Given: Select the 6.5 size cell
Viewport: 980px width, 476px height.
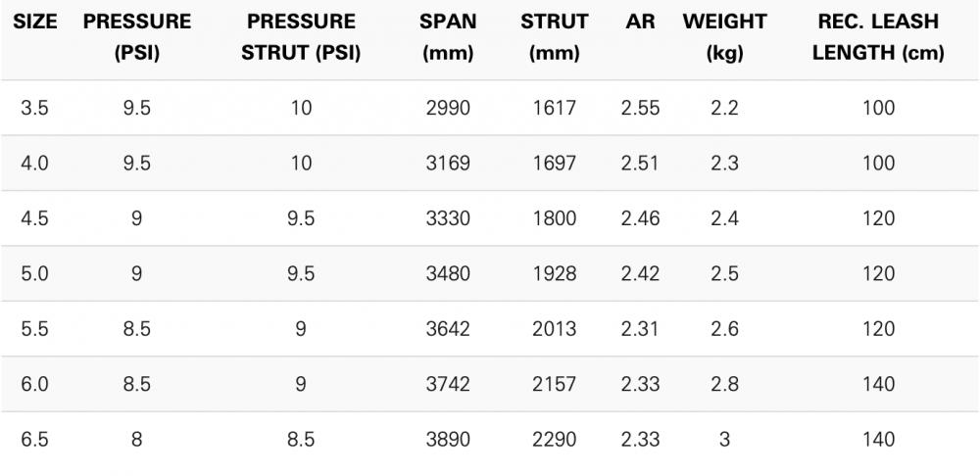Looking at the screenshot, I should click(34, 440).
